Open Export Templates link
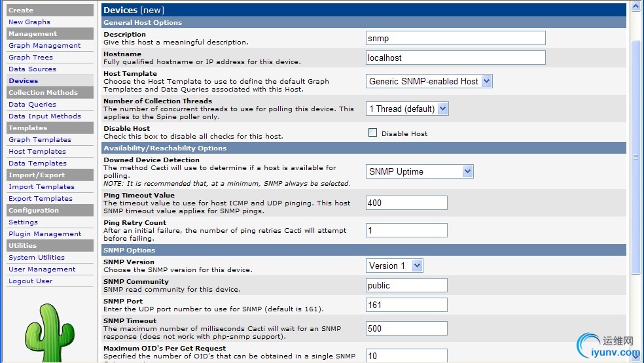The height and width of the screenshot is (363, 644). [x=41, y=198]
